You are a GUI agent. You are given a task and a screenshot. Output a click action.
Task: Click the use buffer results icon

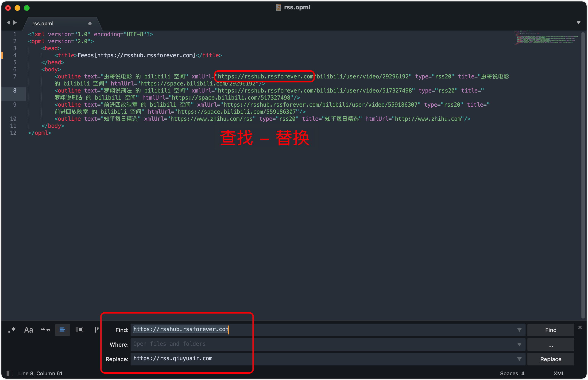click(x=79, y=330)
